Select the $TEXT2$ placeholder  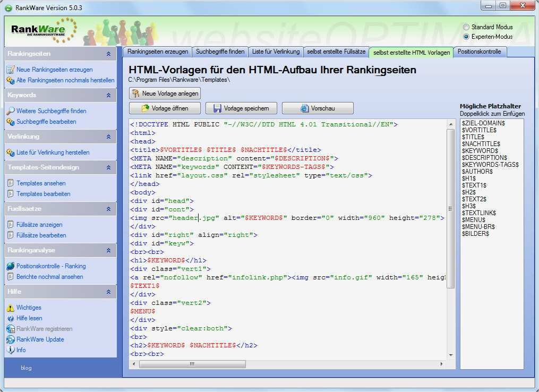tap(474, 199)
